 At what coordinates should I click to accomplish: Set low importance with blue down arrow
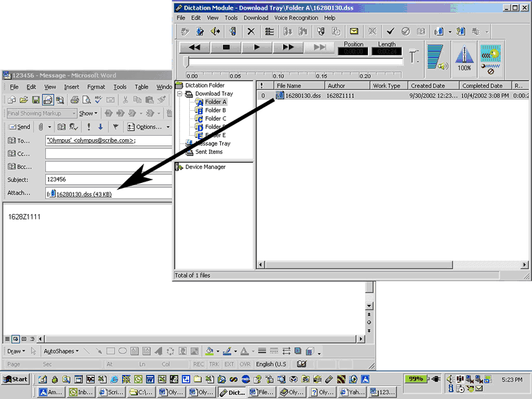100,127
